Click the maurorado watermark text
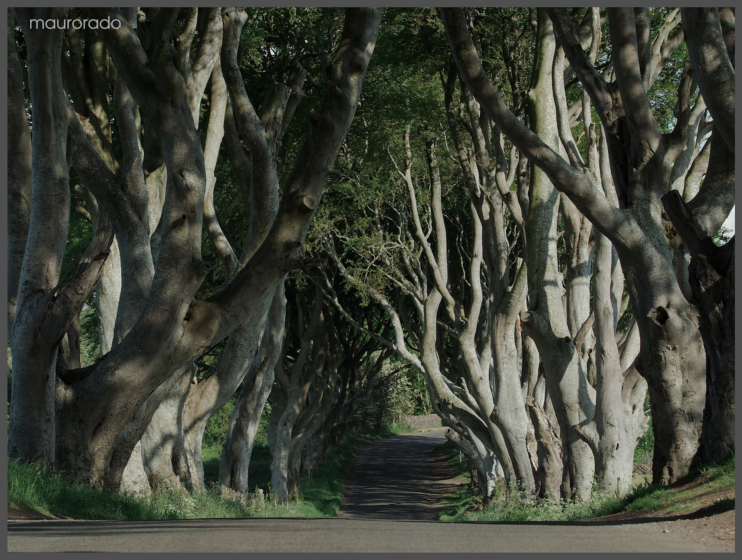742x560 pixels. pos(76,23)
